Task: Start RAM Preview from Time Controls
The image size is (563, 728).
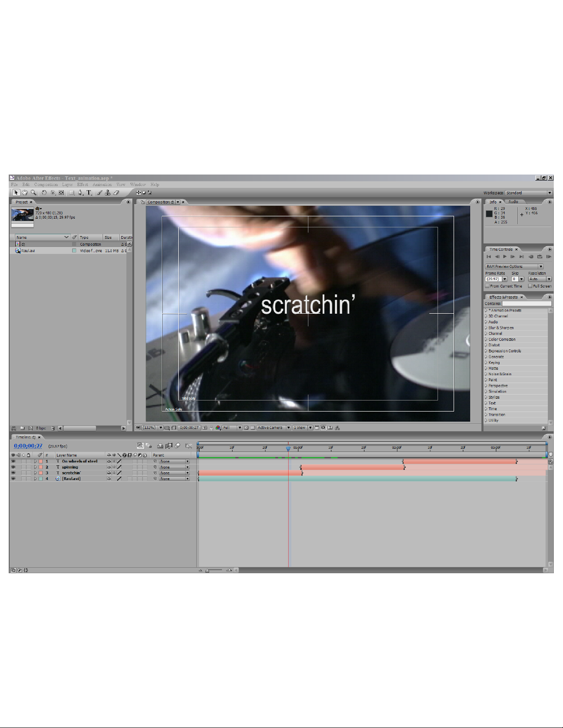Action: [549, 257]
